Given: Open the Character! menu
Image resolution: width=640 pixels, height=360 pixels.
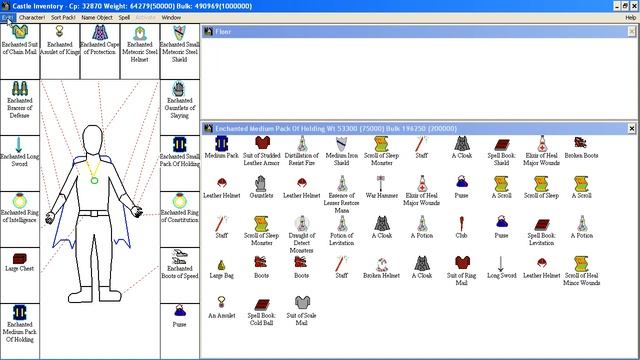Looking at the screenshot, I should 32,18.
